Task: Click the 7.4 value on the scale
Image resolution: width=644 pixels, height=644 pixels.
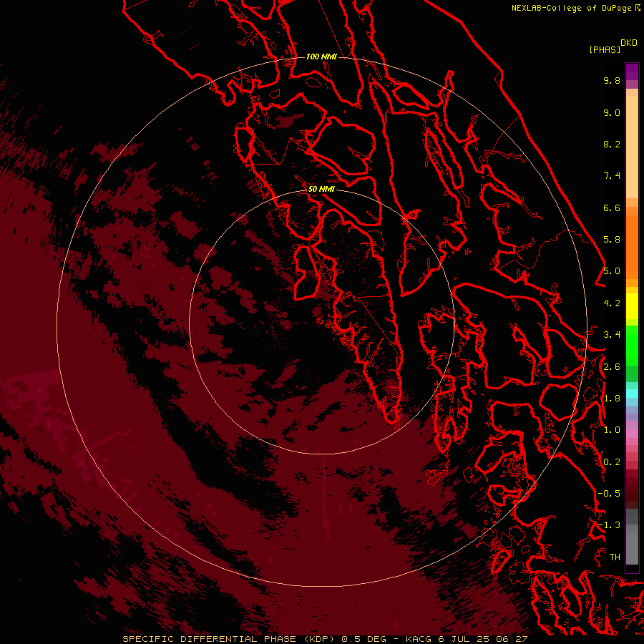Action: click(612, 176)
